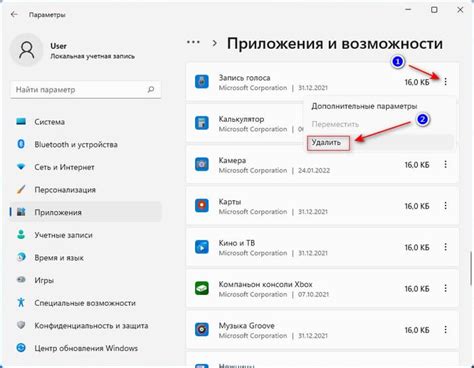Click the Центр обновления Windows icon
The height and width of the screenshot is (368, 474).
tap(21, 348)
